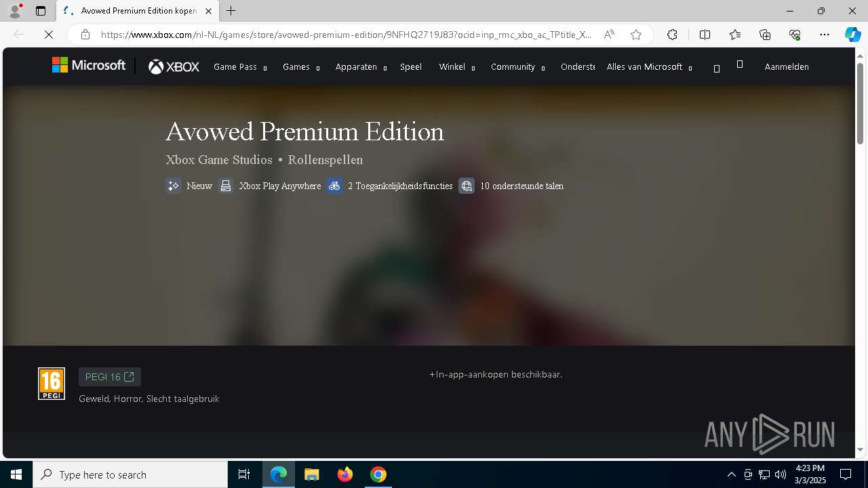Open browser essentials icon
This screenshot has width=868, height=488.
tap(795, 35)
